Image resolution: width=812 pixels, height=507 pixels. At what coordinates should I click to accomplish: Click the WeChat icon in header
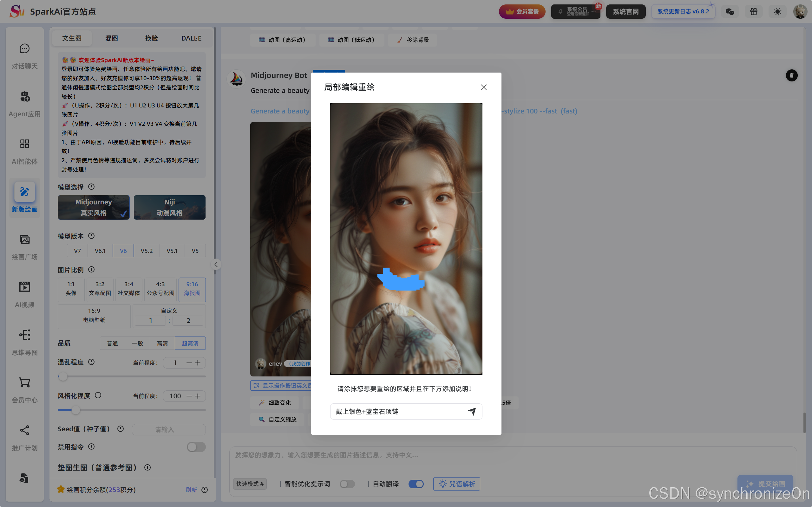click(730, 12)
